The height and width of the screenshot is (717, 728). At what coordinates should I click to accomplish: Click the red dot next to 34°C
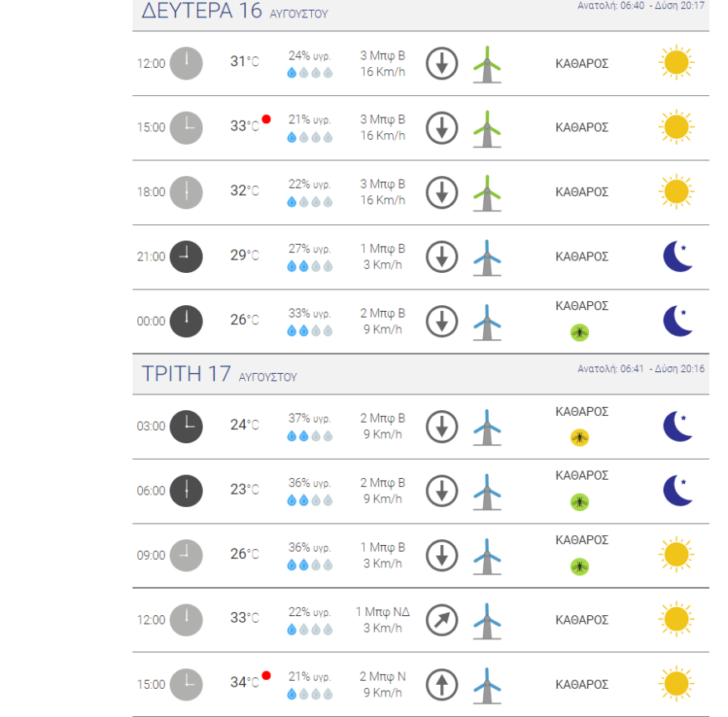point(266,676)
